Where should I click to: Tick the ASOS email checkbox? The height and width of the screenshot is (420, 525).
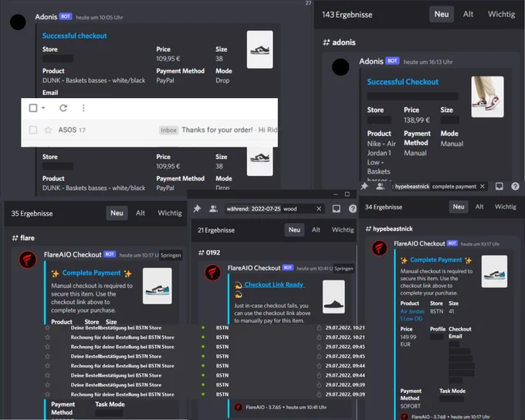click(33, 130)
